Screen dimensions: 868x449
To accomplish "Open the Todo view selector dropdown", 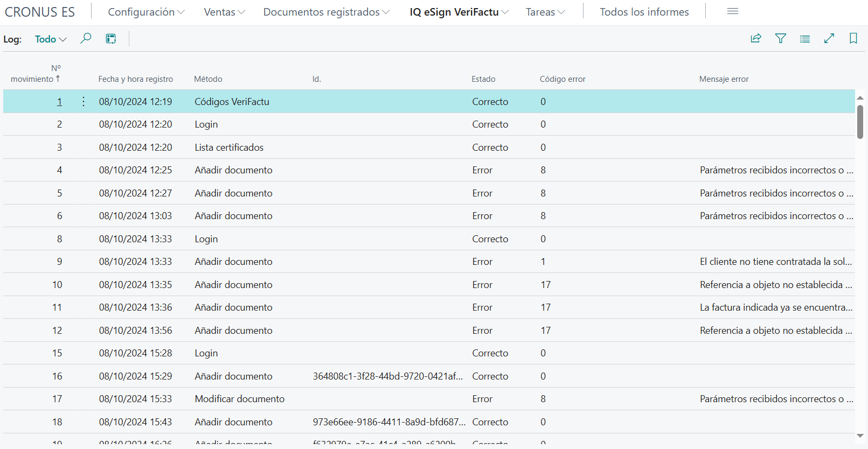I will (x=51, y=39).
